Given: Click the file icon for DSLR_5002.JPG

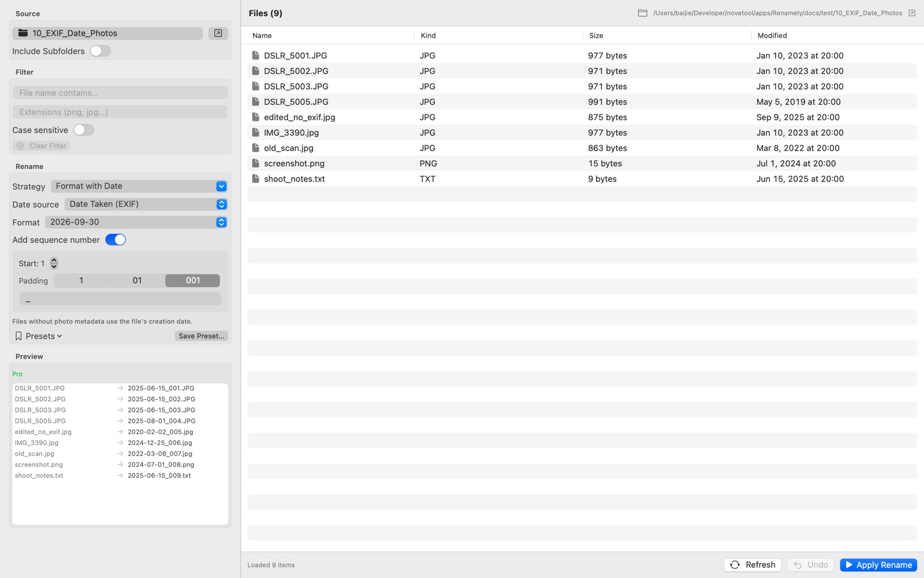Looking at the screenshot, I should [x=255, y=71].
